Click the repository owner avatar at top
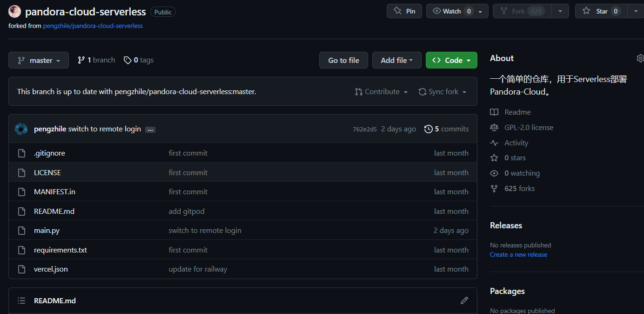This screenshot has height=314, width=644. click(x=15, y=12)
